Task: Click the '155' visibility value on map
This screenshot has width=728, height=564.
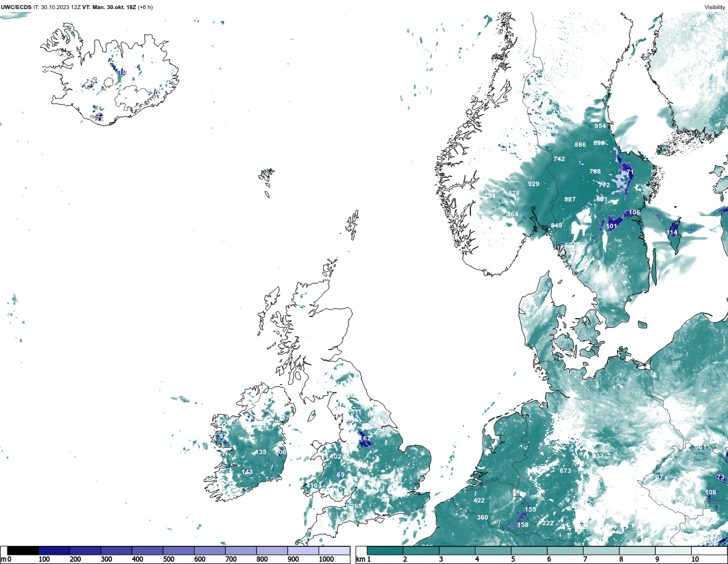Action: click(530, 509)
